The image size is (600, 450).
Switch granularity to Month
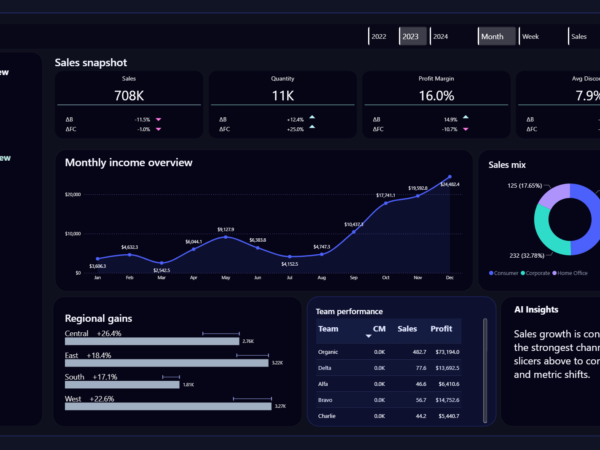click(x=497, y=36)
